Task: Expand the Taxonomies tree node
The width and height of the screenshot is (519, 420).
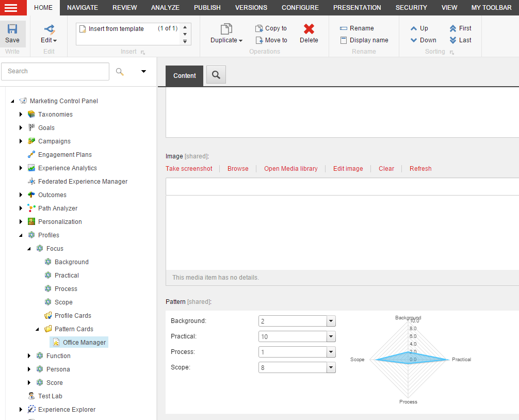Action: coord(21,114)
